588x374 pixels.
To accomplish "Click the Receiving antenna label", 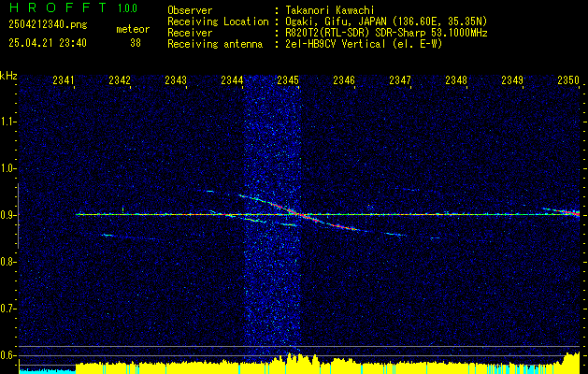I will (215, 44).
